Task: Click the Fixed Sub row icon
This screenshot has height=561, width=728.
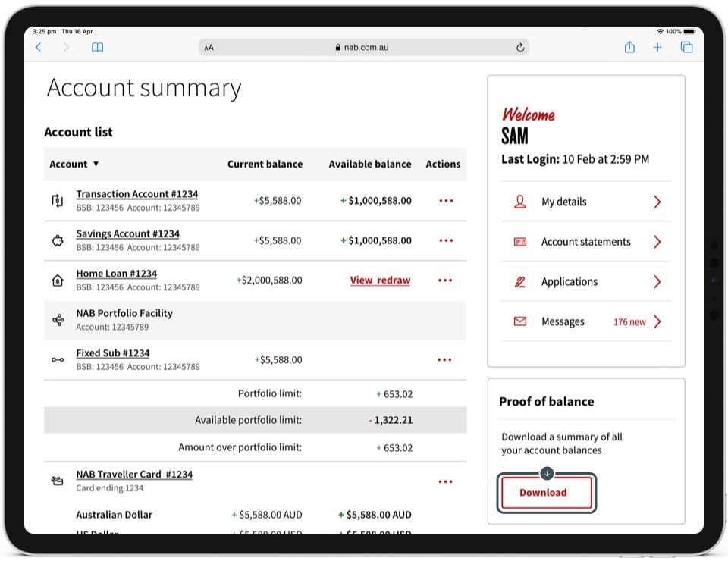Action: coord(58,359)
